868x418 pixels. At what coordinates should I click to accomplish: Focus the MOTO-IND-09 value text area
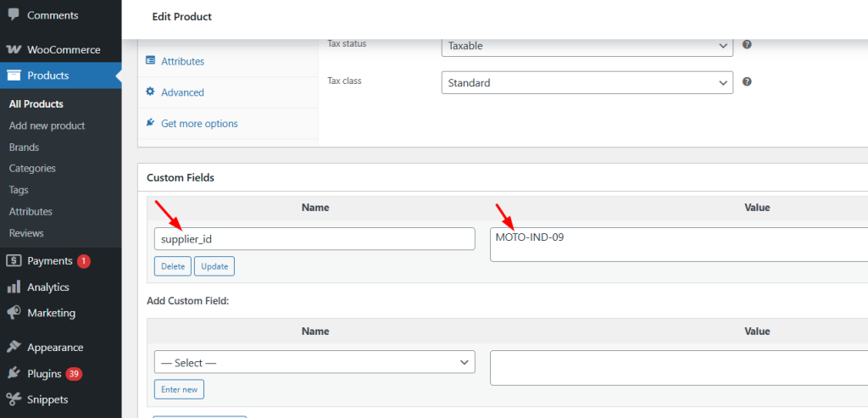click(x=679, y=244)
